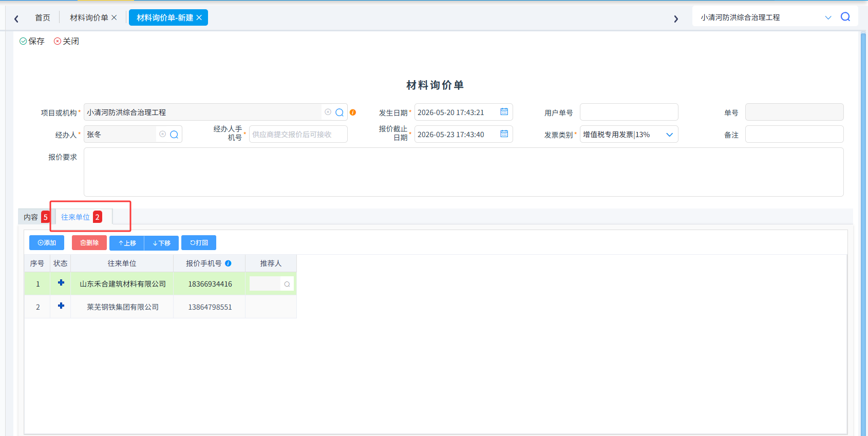Click the 添加 button
868x436 pixels.
[47, 243]
